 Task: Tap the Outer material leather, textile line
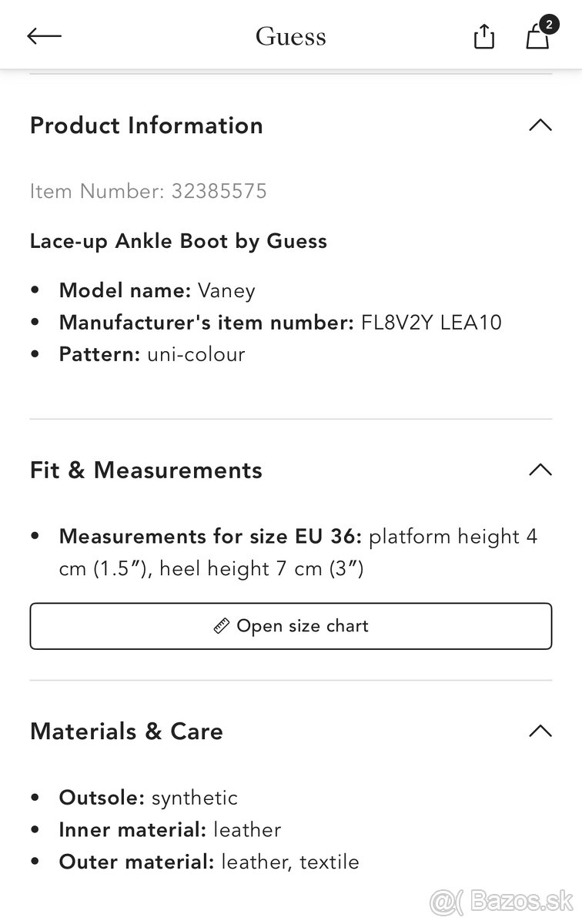209,862
